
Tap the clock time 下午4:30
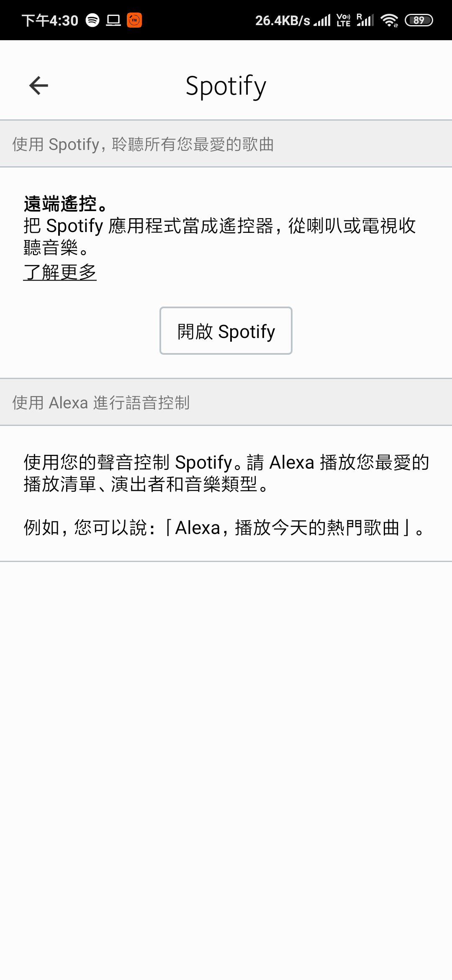pos(50,20)
